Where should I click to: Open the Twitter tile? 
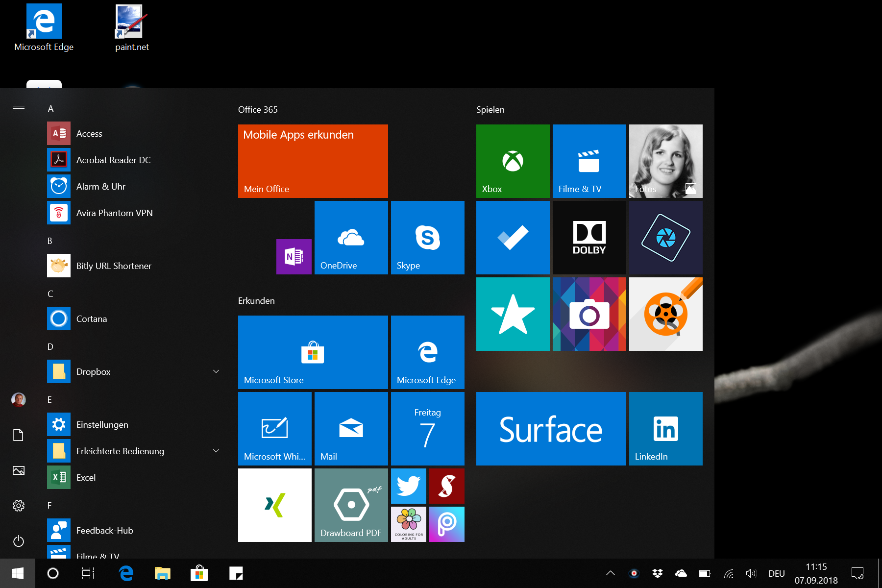coord(409,486)
